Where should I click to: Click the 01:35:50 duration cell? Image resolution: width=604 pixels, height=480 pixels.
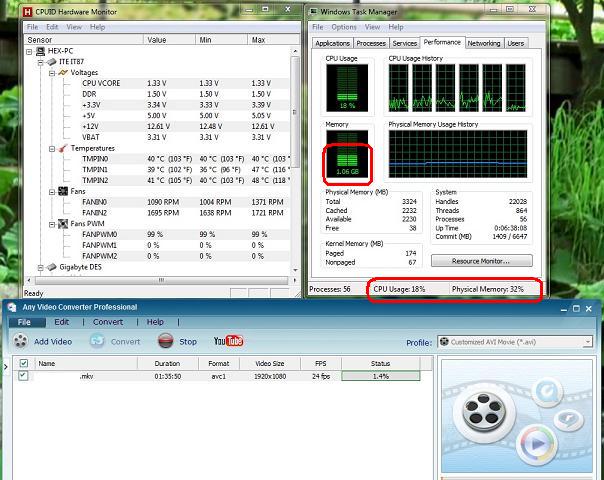(x=168, y=376)
